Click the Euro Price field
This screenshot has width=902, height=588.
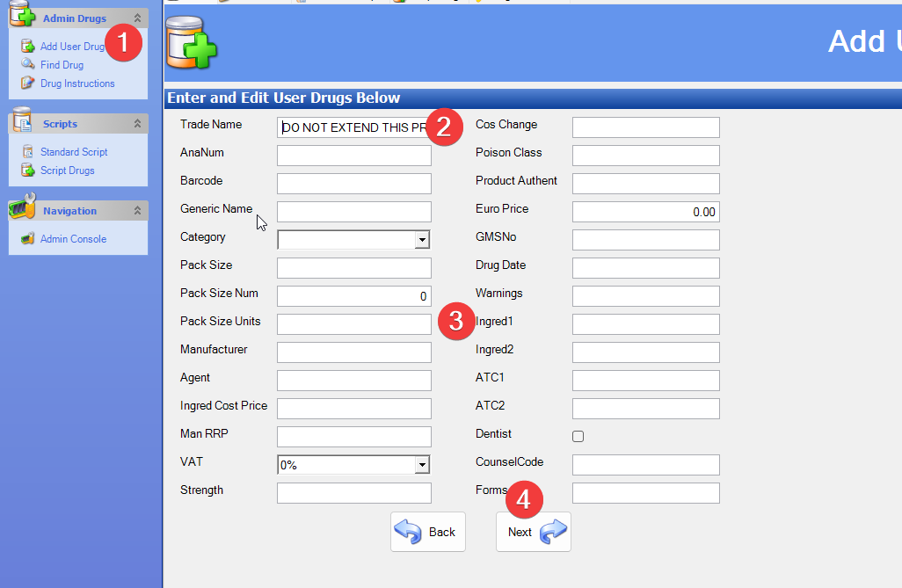(x=645, y=212)
